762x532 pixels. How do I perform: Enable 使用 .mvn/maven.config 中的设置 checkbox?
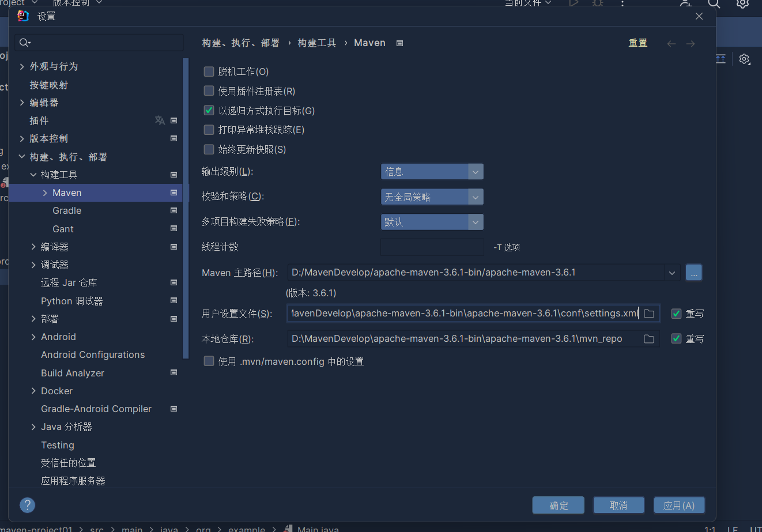(209, 361)
